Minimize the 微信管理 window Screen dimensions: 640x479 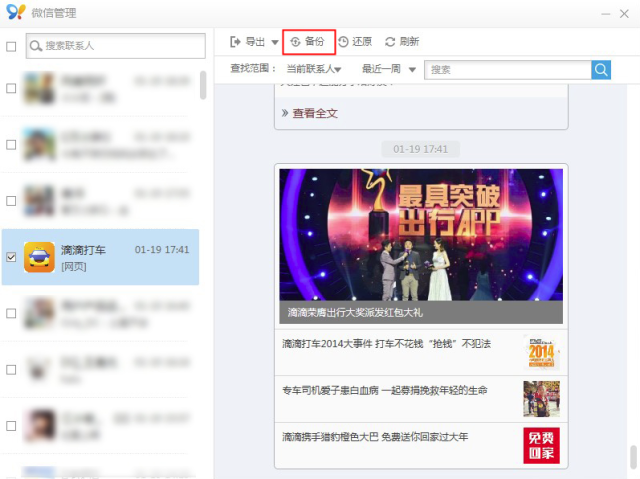[x=606, y=14]
